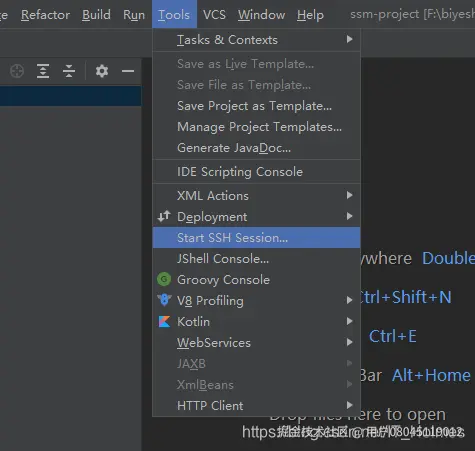
Task: Open Groovy Console entry
Action: (256, 280)
